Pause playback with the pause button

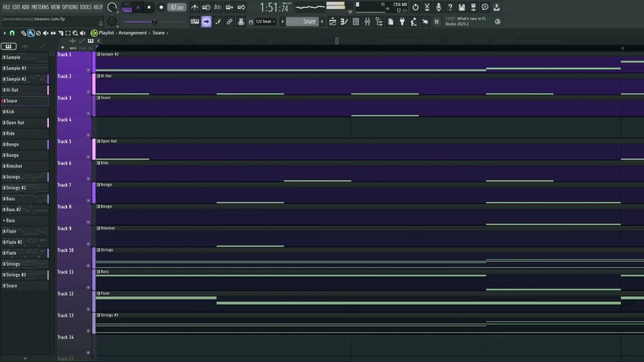click(x=138, y=7)
